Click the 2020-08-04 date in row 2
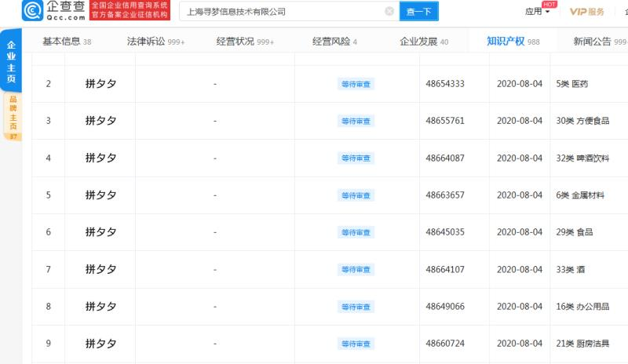Viewport: 628px width, 364px height. (520, 84)
